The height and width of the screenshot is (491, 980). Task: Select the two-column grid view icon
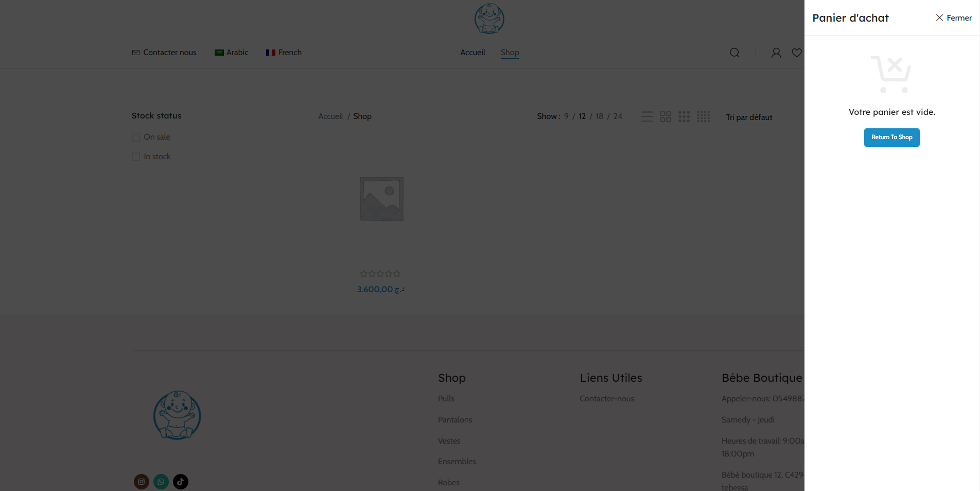(x=666, y=117)
